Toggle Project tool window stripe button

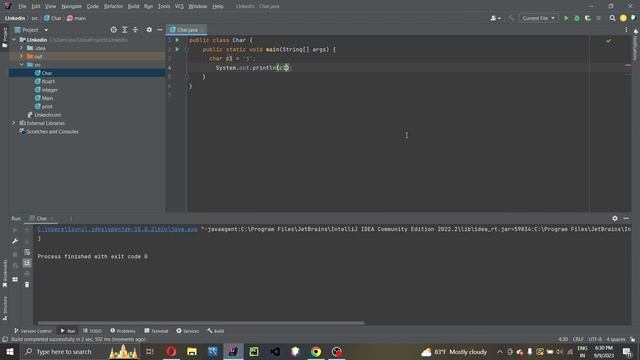pos(4,38)
